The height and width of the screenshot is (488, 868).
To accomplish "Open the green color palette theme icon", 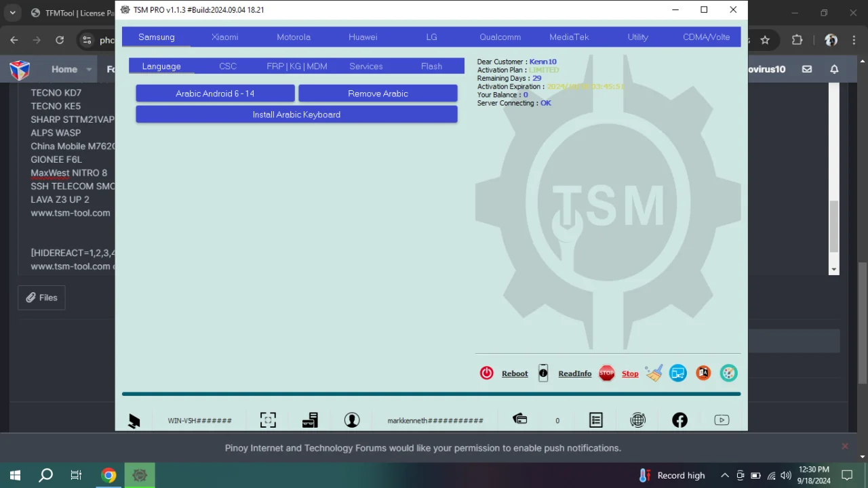I will coord(728,373).
